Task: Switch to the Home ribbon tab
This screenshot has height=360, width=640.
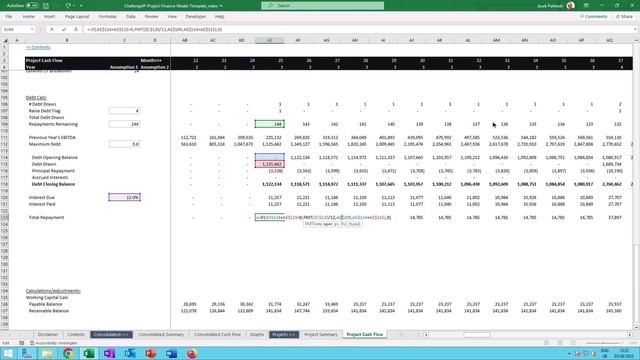Action: coord(29,17)
